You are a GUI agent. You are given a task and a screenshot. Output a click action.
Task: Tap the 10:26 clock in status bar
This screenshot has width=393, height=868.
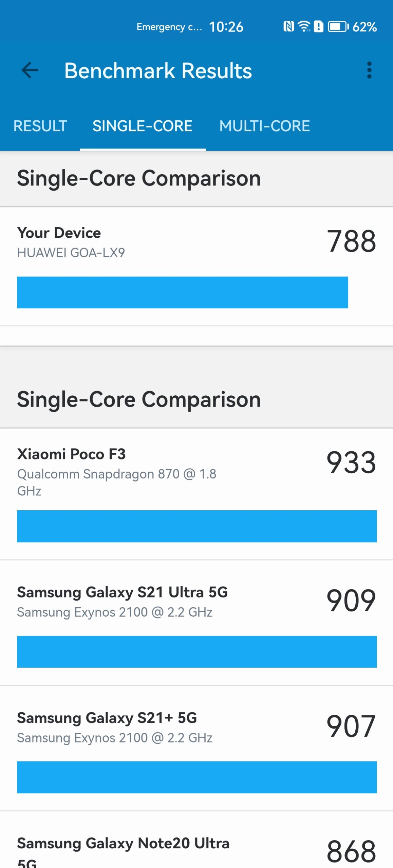click(x=226, y=27)
